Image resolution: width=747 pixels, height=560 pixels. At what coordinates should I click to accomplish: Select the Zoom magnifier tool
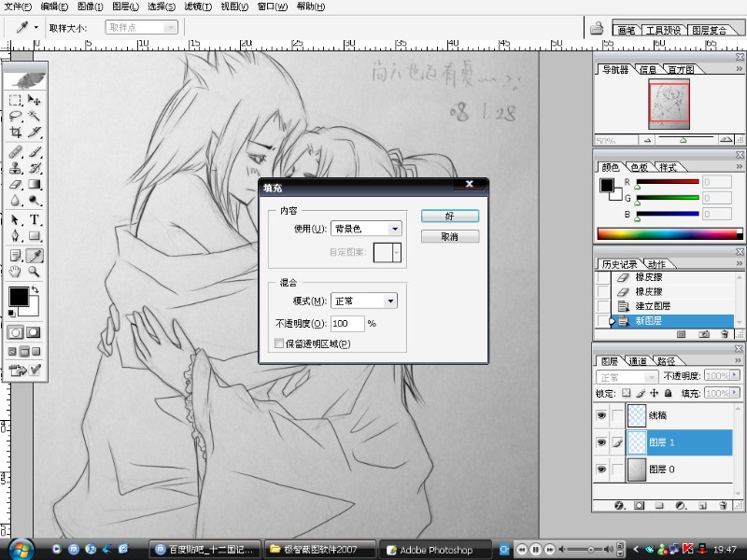34,272
